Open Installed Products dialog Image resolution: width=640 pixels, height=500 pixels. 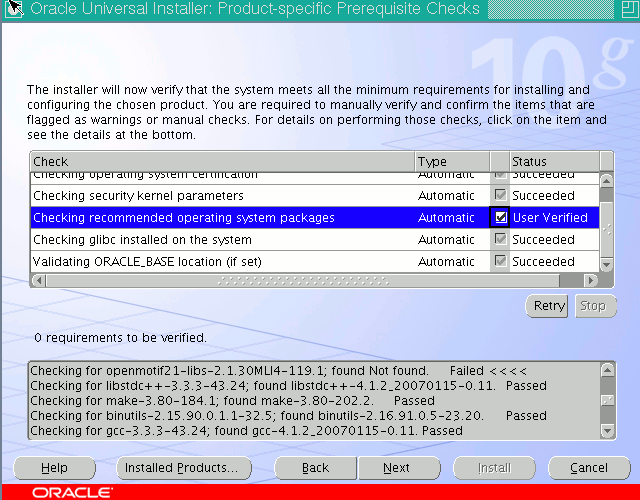184,468
